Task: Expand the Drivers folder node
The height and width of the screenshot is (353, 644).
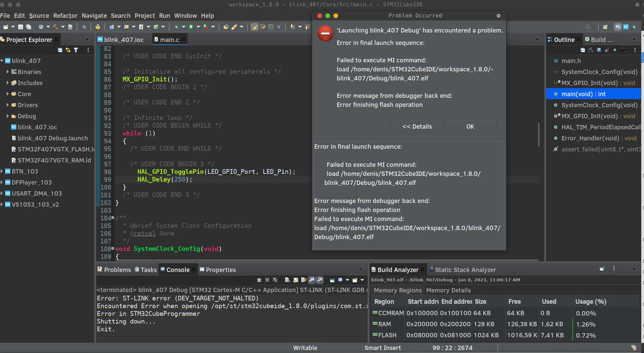Action: [x=7, y=105]
